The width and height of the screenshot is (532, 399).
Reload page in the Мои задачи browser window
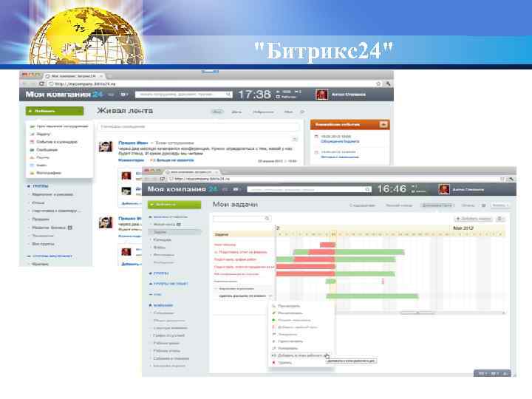pos(163,179)
